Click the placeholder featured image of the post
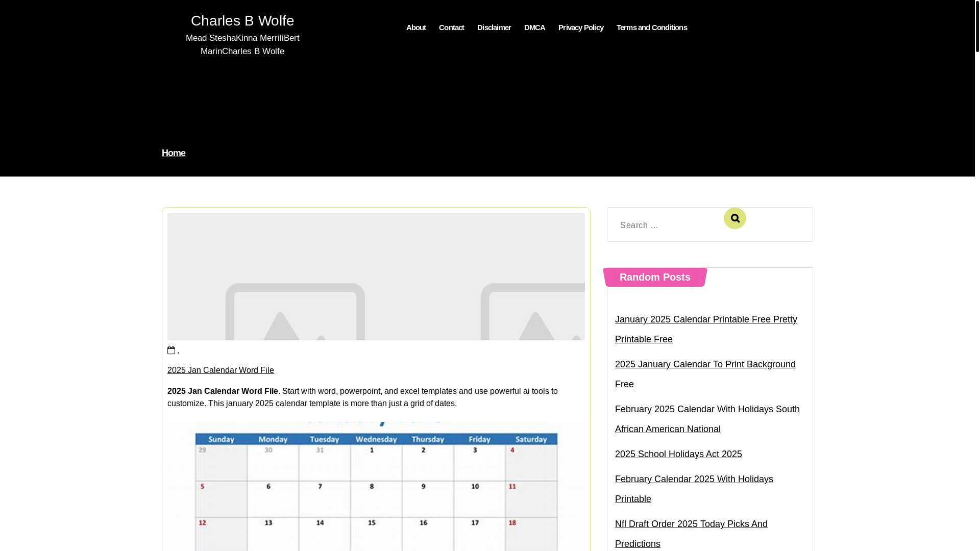Viewport: 980px width, 551px height. [376, 277]
